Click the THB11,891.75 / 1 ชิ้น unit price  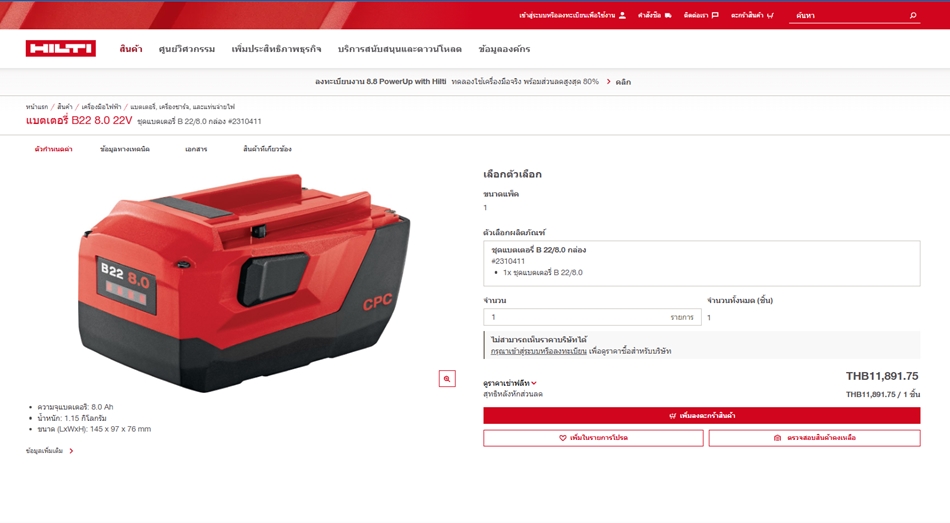(x=883, y=395)
